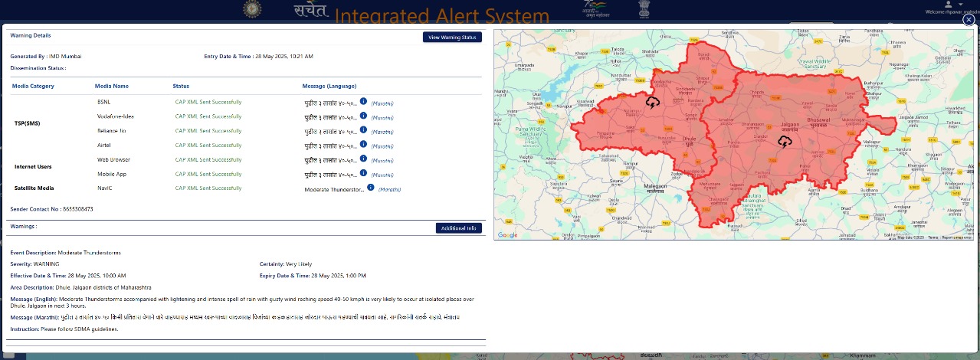Click Marathi link in Vodafone-Idea row
The height and width of the screenshot is (360, 980).
click(382, 117)
